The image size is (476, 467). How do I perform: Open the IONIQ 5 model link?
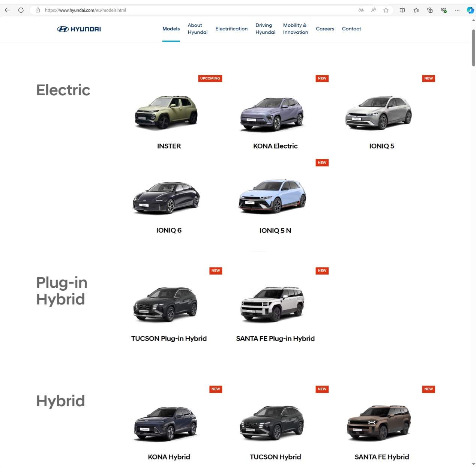coord(382,146)
